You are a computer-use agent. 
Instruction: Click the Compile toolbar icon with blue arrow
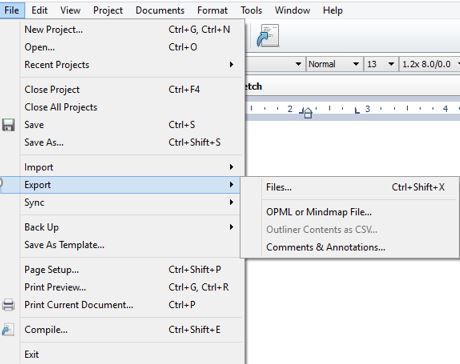point(268,36)
